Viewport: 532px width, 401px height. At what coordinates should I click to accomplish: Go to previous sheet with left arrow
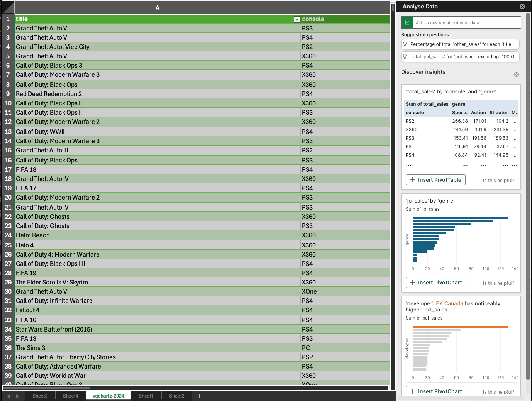[x=8, y=396]
